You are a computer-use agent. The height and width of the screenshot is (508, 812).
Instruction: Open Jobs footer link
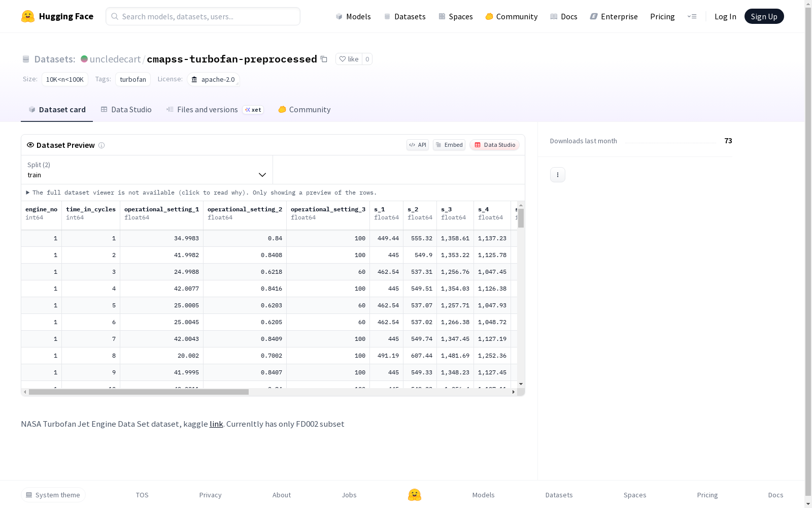click(x=349, y=495)
